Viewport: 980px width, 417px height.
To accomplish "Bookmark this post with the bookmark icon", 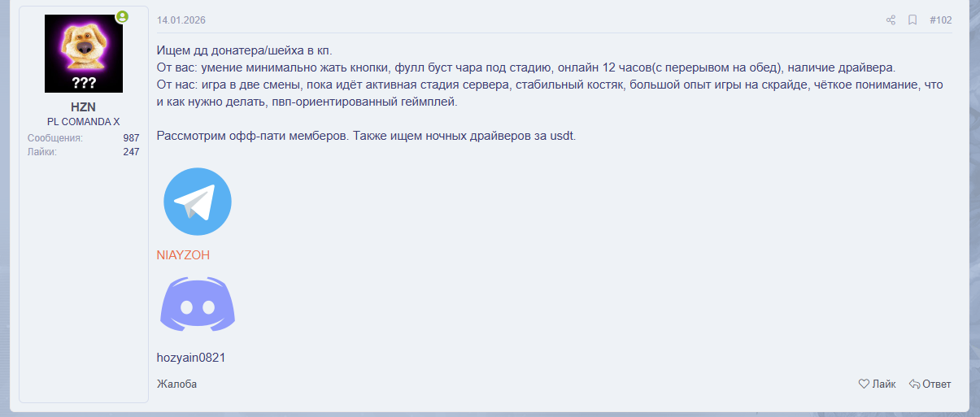I will [x=912, y=20].
